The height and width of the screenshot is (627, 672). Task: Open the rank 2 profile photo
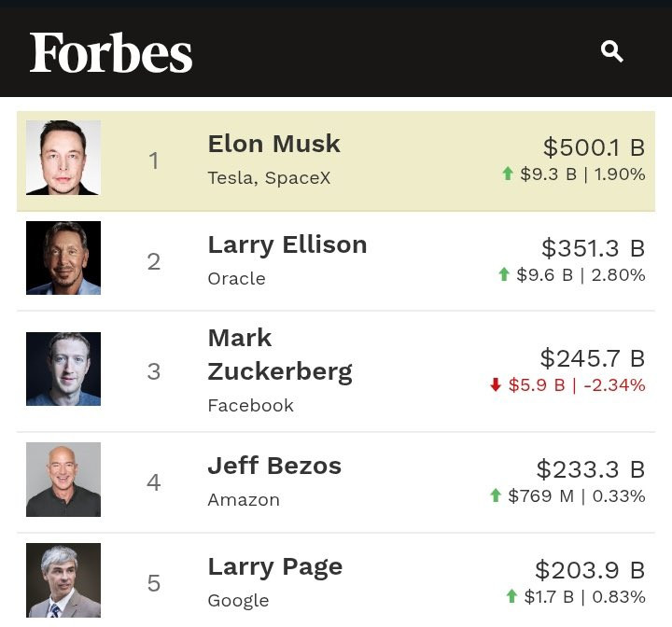pos(63,258)
